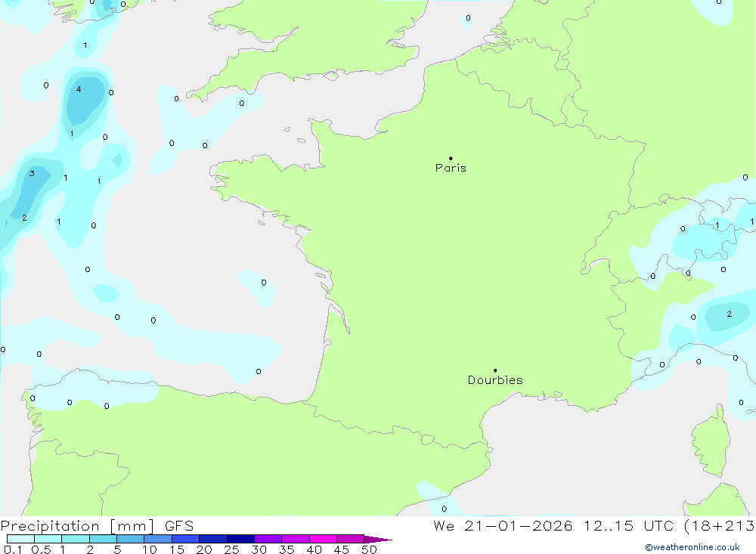Pick the 25–30 mm dark navy swatch
This screenshot has height=554, width=756.
(240, 539)
